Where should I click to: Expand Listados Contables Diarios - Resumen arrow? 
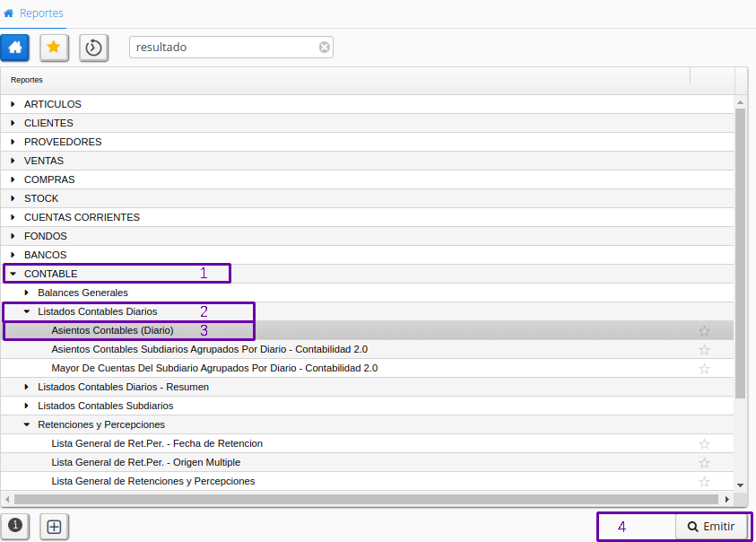27,387
